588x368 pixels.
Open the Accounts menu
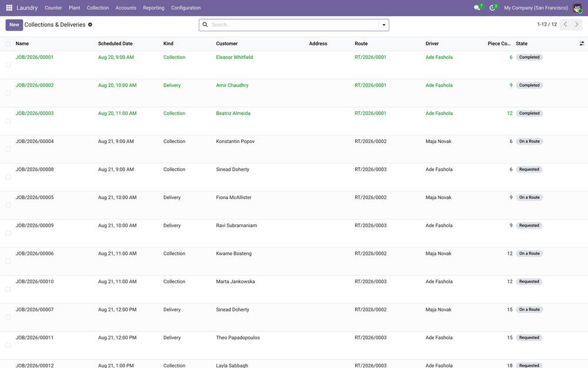click(126, 8)
